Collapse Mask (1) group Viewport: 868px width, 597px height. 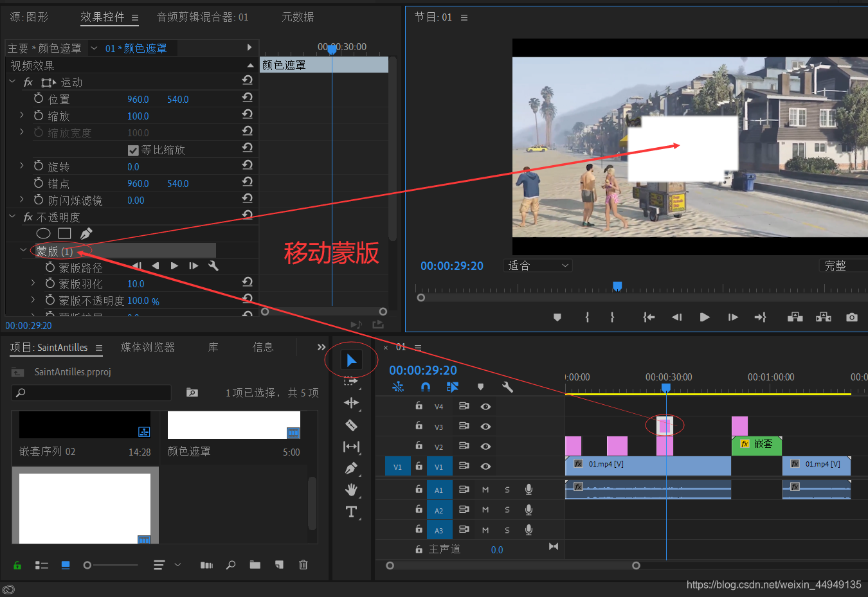(x=23, y=250)
